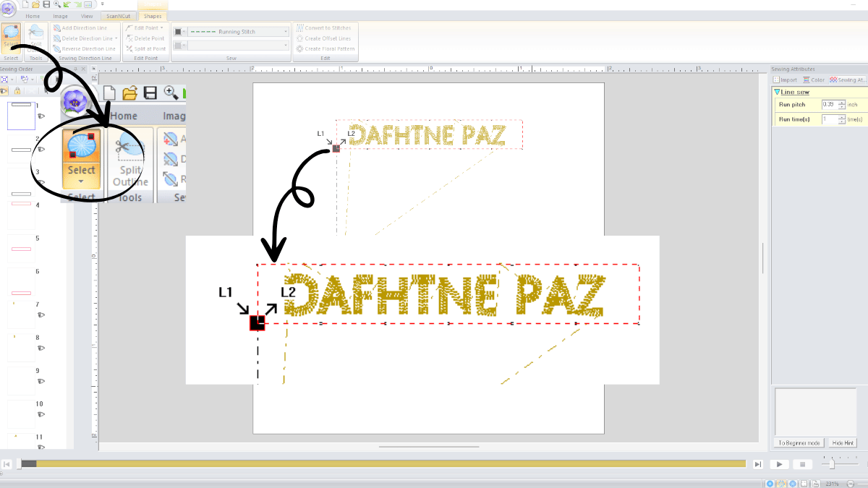Open the Edit Point dropdown menu

pyautogui.click(x=161, y=27)
